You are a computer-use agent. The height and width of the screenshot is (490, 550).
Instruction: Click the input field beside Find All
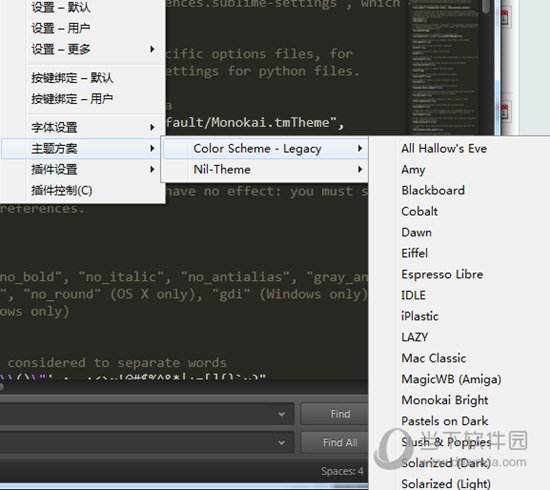147,443
